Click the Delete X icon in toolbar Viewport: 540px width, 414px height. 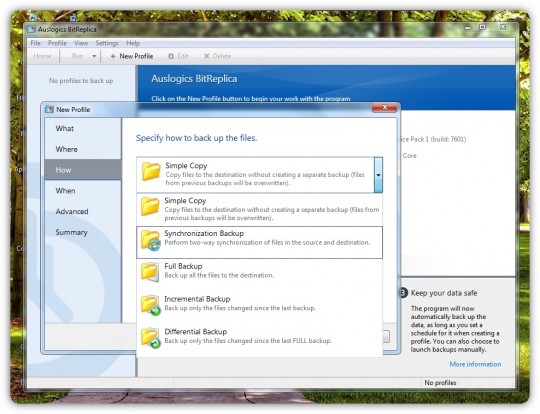tap(207, 56)
